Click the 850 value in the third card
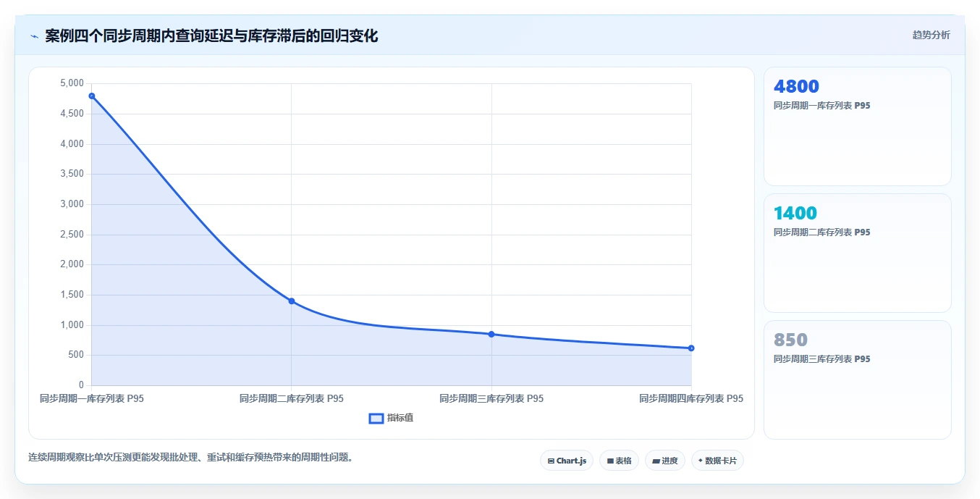 tap(790, 340)
